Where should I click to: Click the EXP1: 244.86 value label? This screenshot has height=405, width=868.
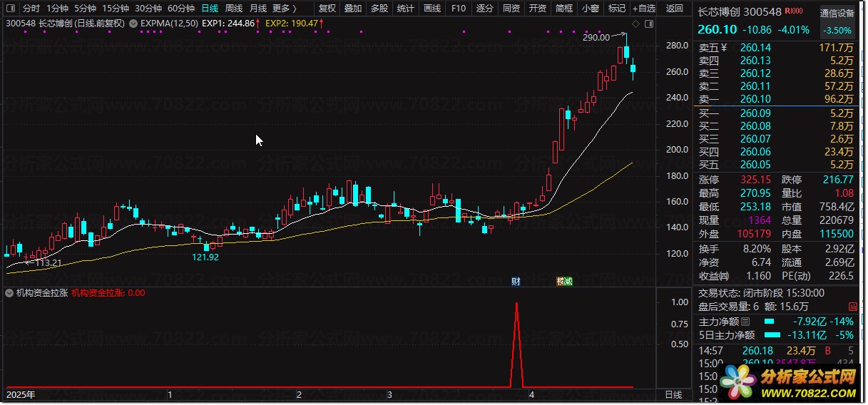coord(229,24)
